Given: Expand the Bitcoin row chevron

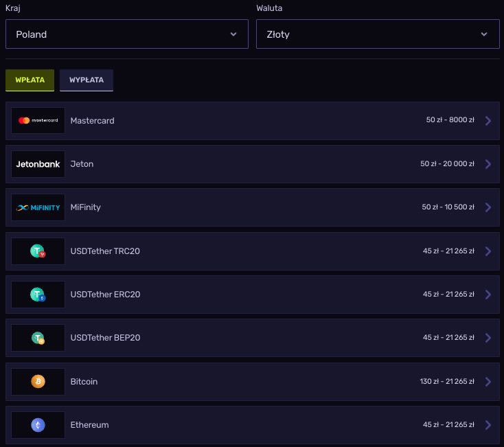Looking at the screenshot, I should click(x=488, y=382).
